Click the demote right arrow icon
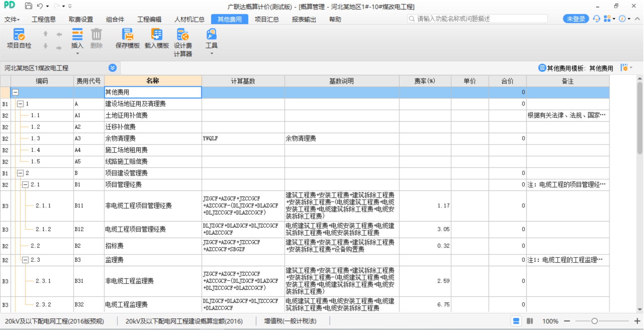Viewport: 644px width, 330px height. tap(59, 48)
